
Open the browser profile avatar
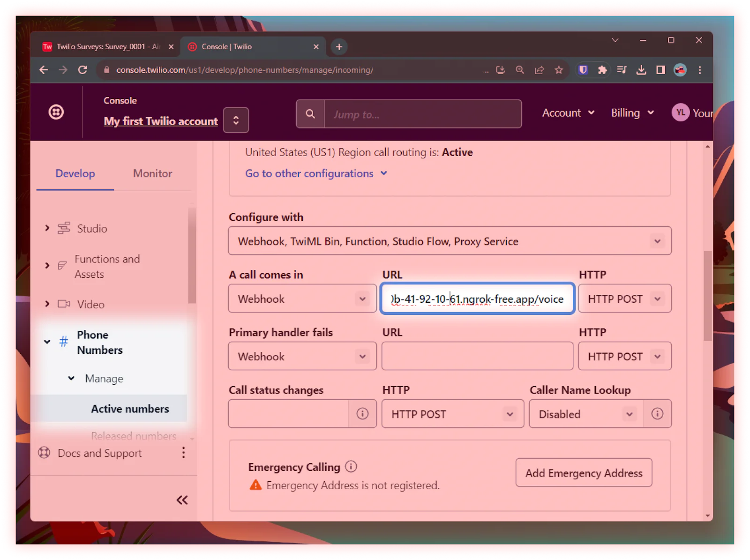pos(680,70)
